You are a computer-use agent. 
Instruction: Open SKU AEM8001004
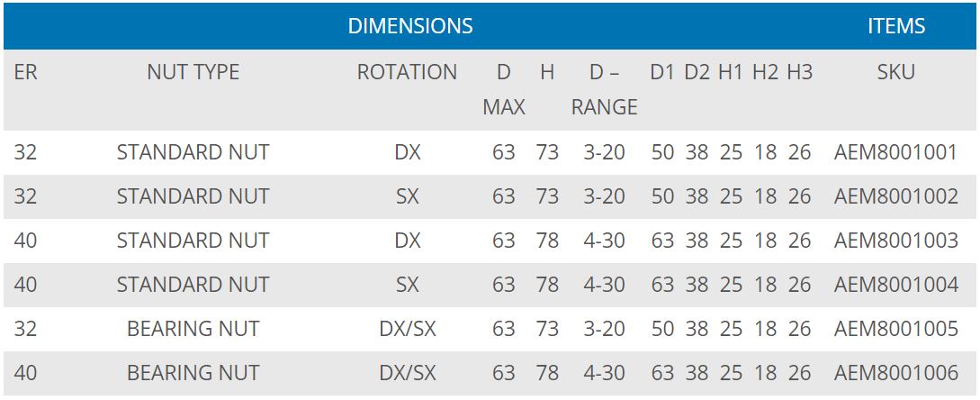895,285
